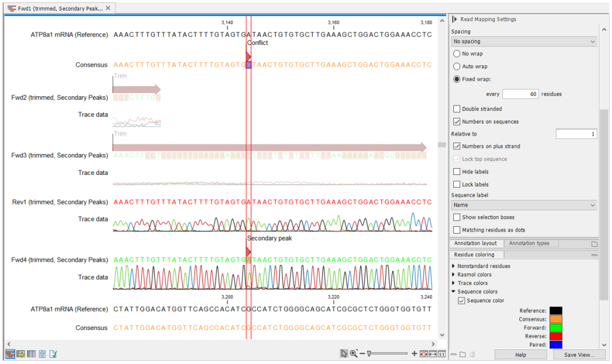
Task: Open the history view icon
Action: point(42,354)
